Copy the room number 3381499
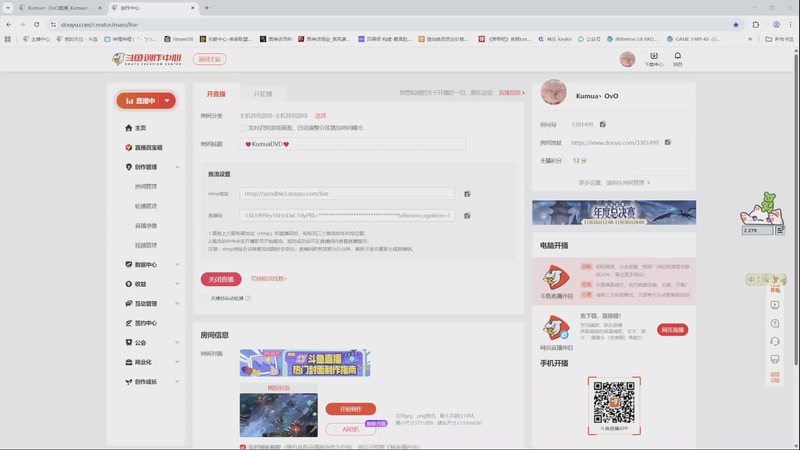Viewport: 800px width, 450px height. click(603, 124)
